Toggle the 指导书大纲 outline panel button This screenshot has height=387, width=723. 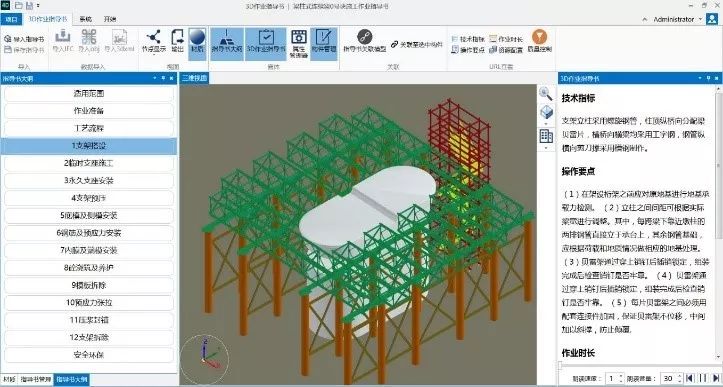coord(227,44)
